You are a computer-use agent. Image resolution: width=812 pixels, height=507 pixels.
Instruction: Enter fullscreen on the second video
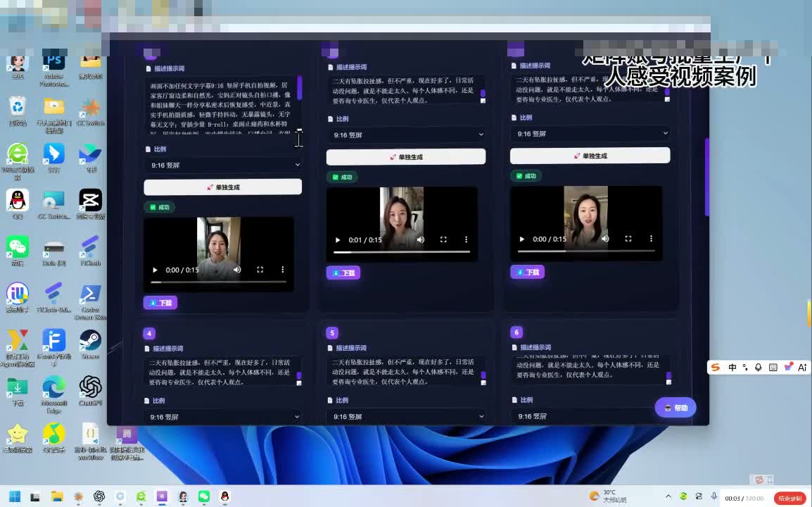(443, 239)
